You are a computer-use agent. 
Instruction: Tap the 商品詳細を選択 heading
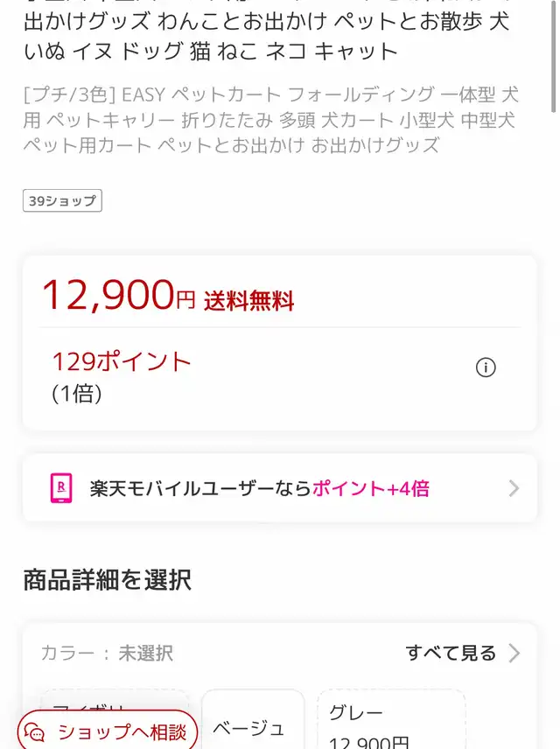[107, 579]
